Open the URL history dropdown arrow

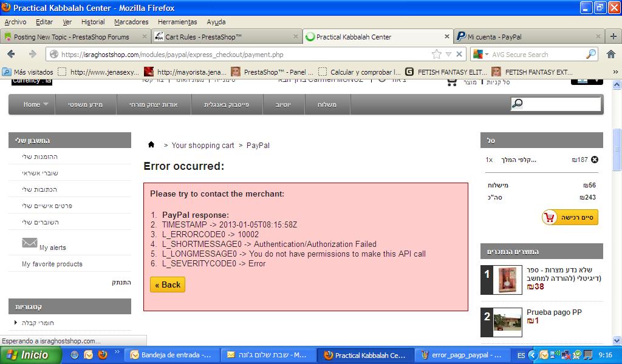(x=448, y=54)
